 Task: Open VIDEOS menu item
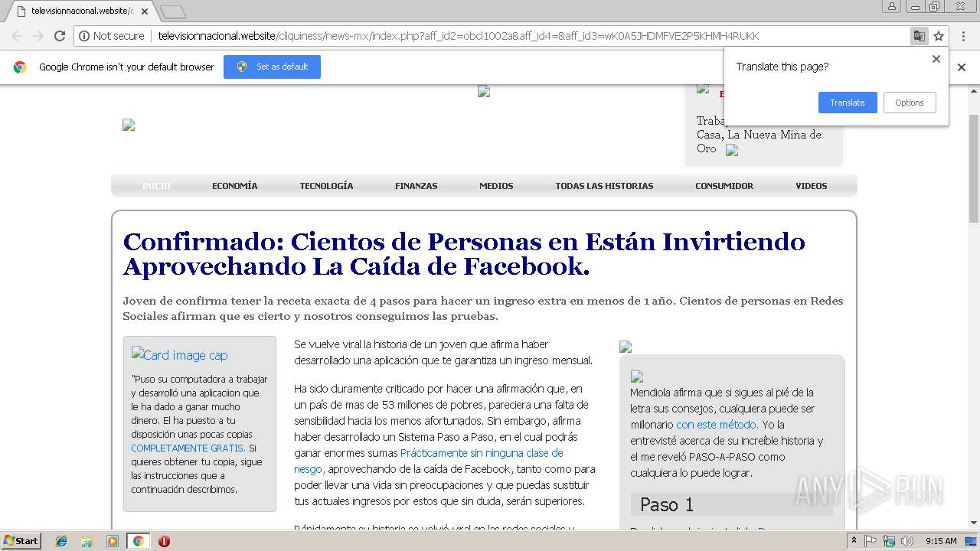tap(811, 186)
